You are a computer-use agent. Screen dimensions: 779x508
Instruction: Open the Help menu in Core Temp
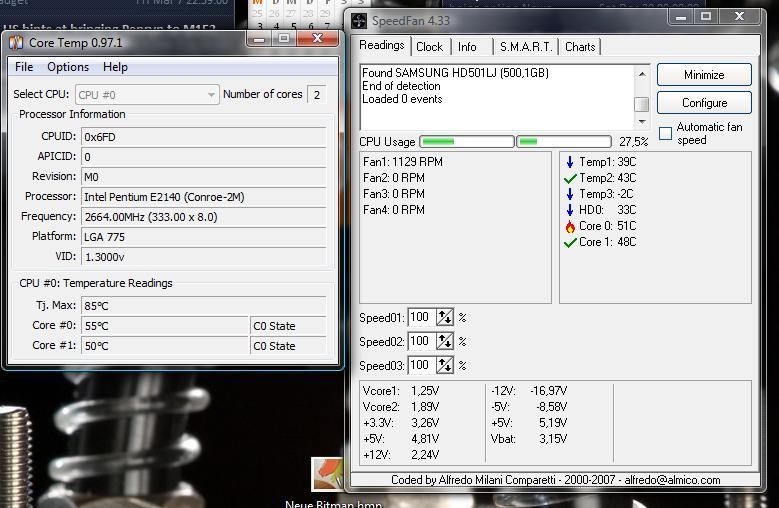pyautogui.click(x=115, y=67)
